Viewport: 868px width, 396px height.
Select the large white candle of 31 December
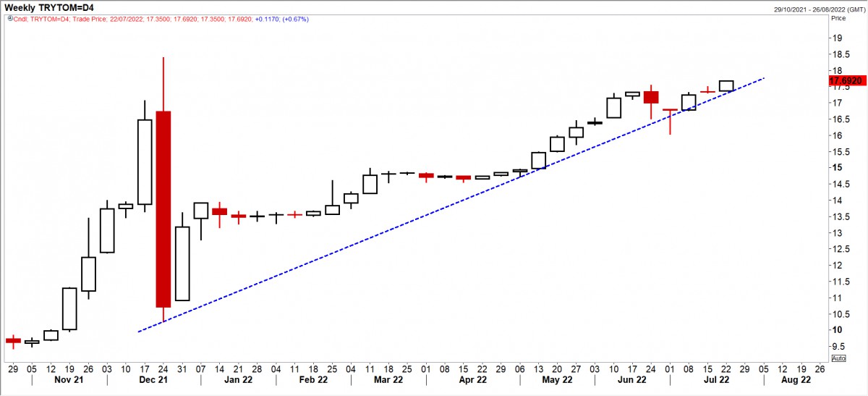point(182,264)
